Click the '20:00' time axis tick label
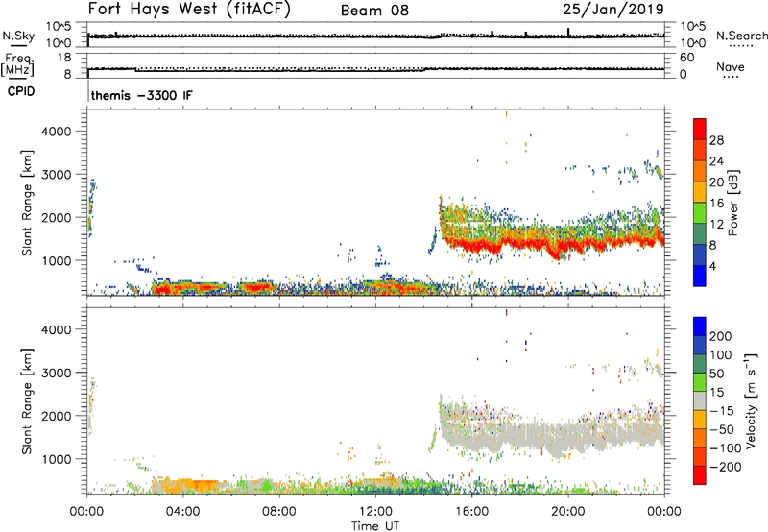Screen dimensions: 768x532 coord(567,512)
